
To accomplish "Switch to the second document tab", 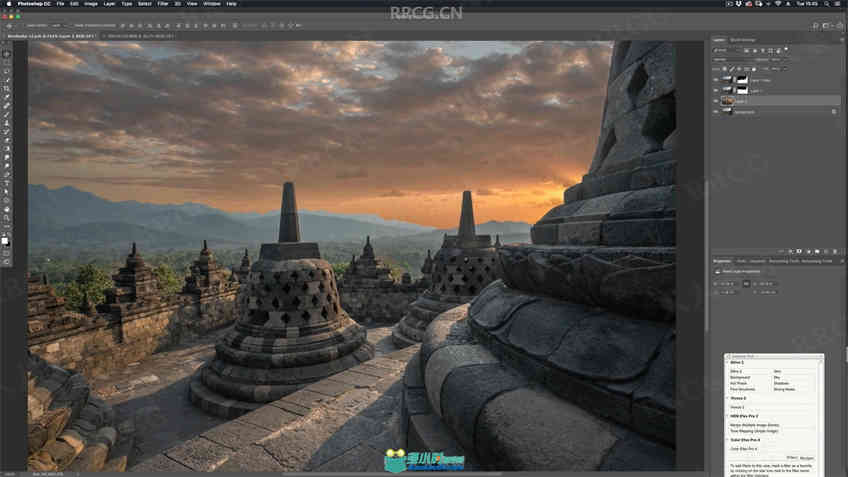I will (x=140, y=36).
